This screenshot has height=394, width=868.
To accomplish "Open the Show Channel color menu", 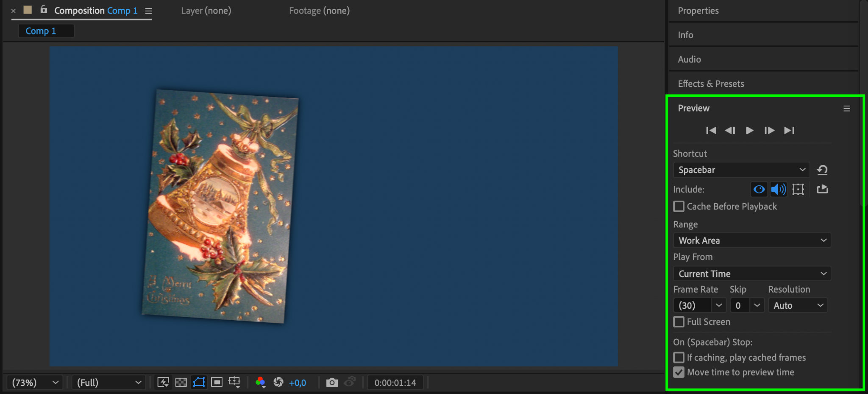I will coord(261,383).
